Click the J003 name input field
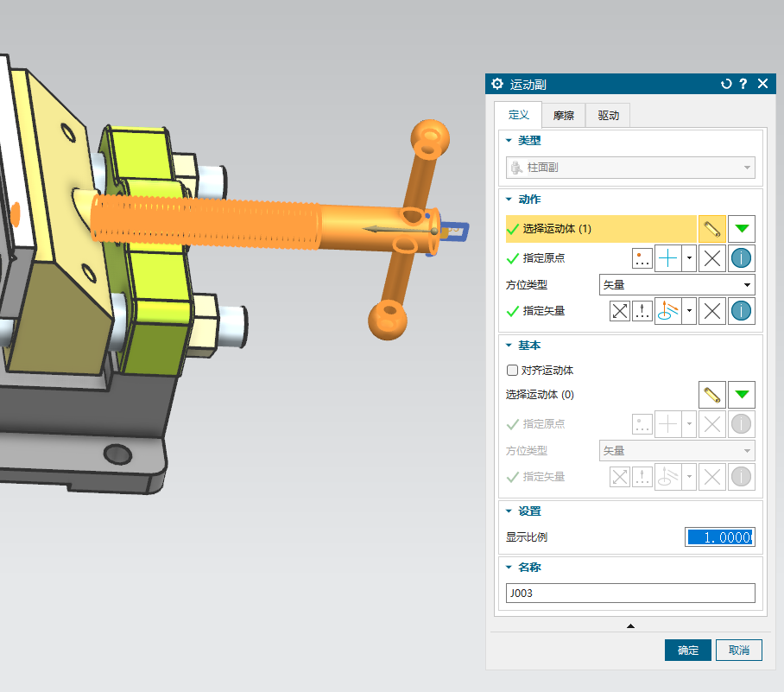This screenshot has width=784, height=692. pos(629,594)
